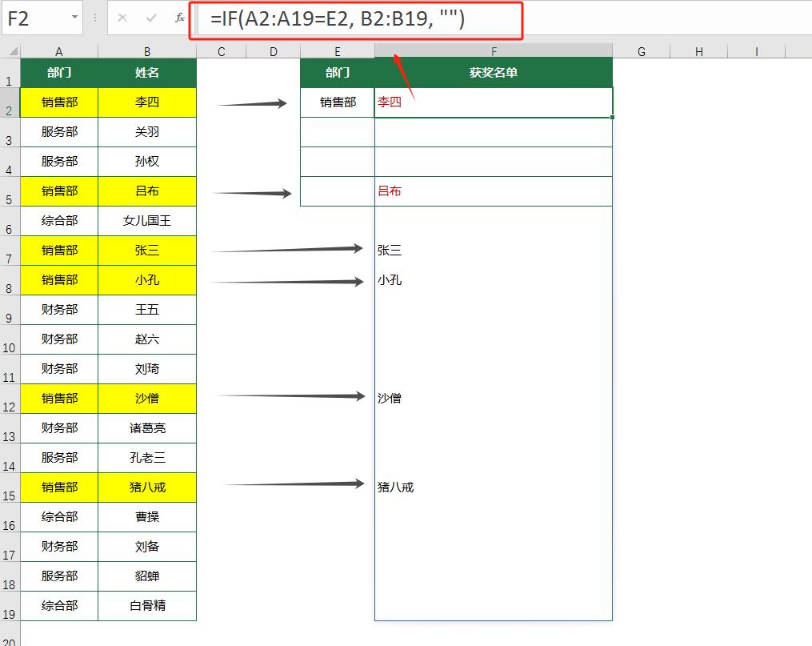This screenshot has width=812, height=646.
Task: Click 综合部 cell beside 女儿国王
Action: 59,221
